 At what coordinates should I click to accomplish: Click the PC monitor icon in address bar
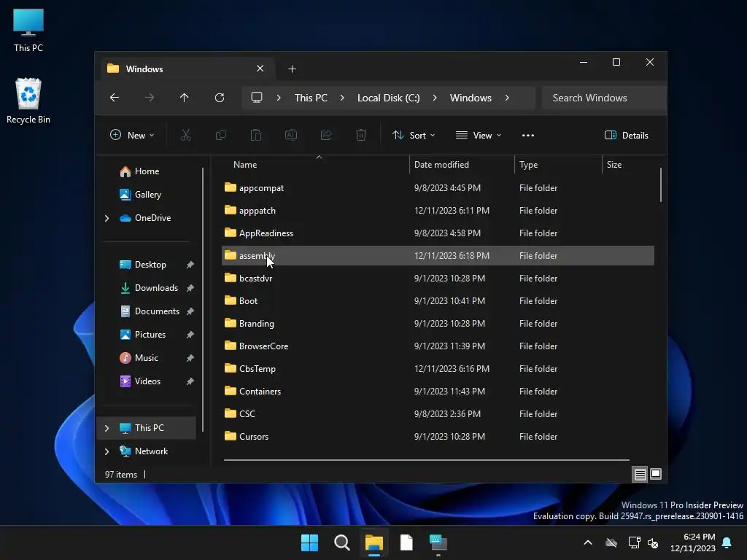[x=257, y=98]
